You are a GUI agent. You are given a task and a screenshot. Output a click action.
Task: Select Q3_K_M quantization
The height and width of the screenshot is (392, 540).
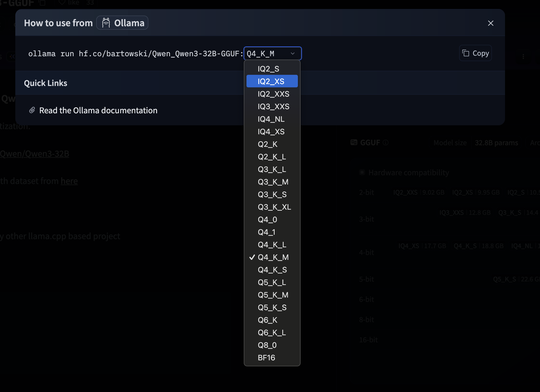(272, 182)
